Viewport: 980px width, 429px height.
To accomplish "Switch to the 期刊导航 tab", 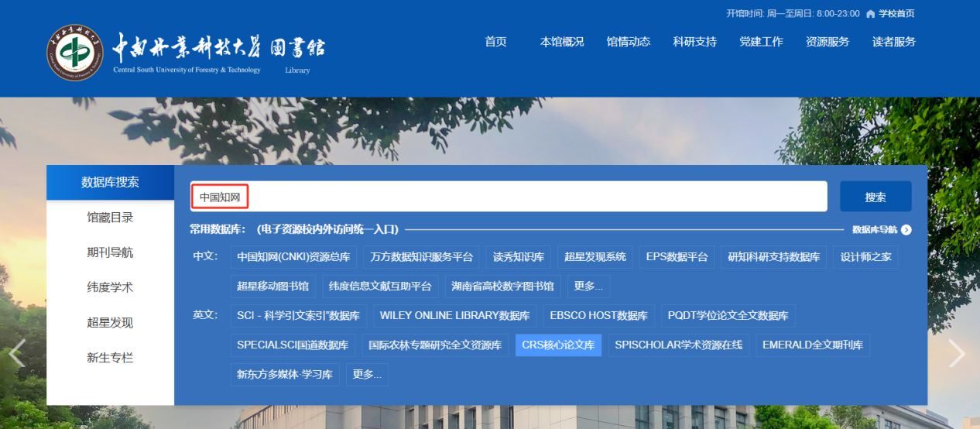I will [x=110, y=252].
